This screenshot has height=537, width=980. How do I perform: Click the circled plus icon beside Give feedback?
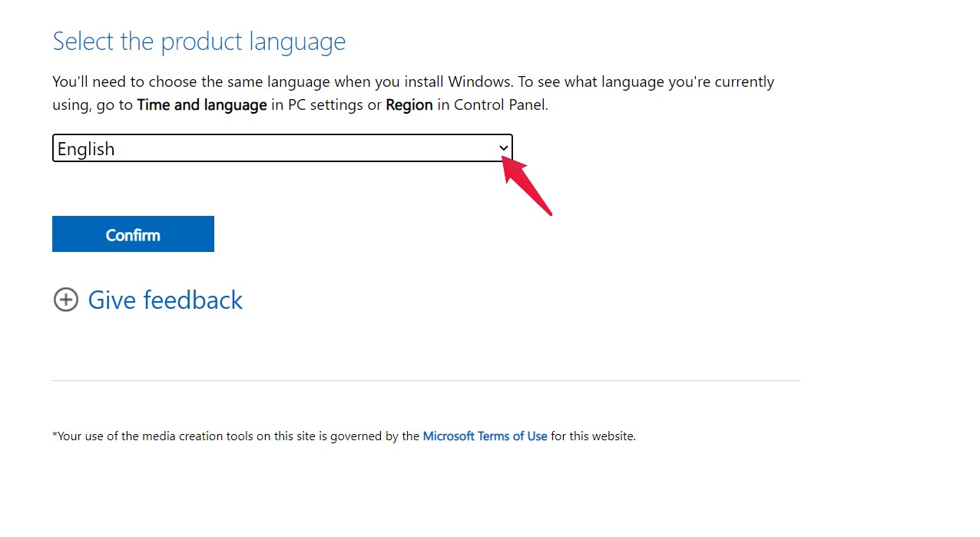66,300
